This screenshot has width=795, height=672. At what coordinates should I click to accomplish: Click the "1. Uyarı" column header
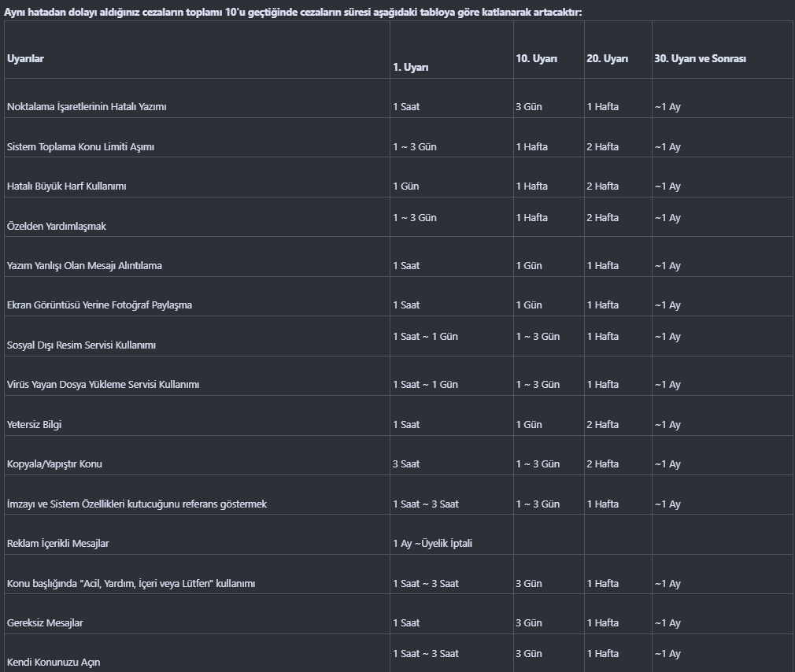[410, 68]
